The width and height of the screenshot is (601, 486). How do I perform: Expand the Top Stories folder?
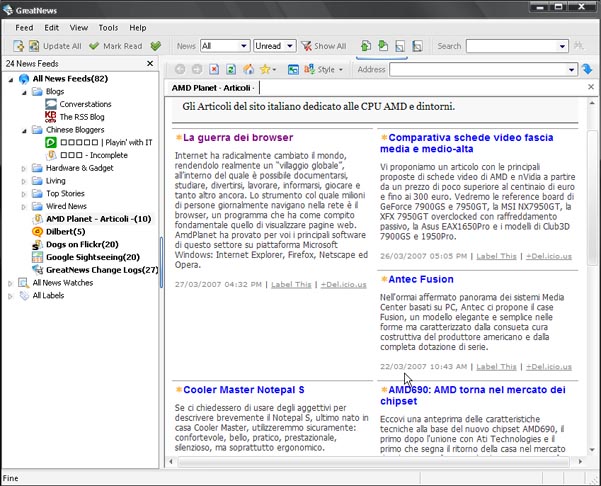[23, 194]
